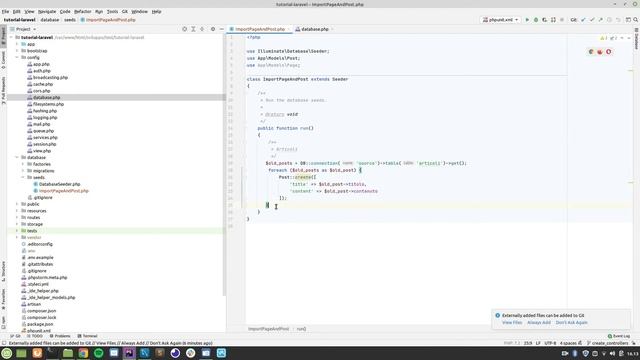Image resolution: width=640 pixels, height=360 pixels.
Task: Launch the Linux Mint start menu
Action: click(x=7, y=353)
